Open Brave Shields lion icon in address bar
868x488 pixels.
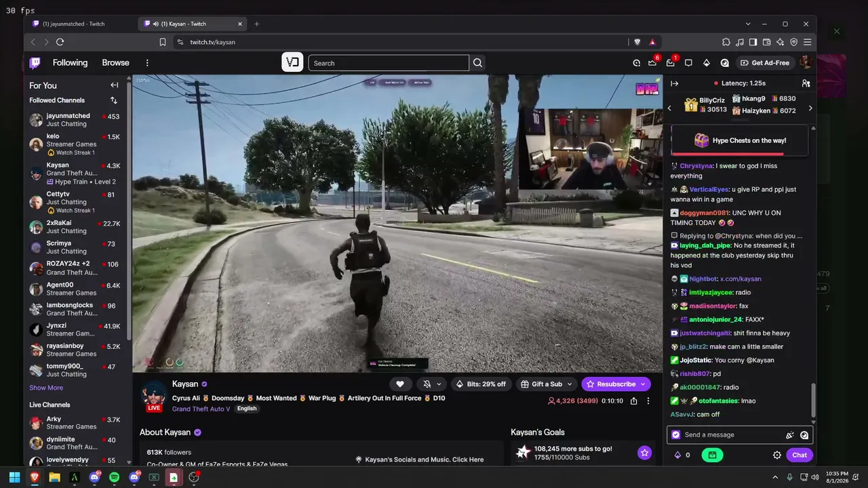637,42
